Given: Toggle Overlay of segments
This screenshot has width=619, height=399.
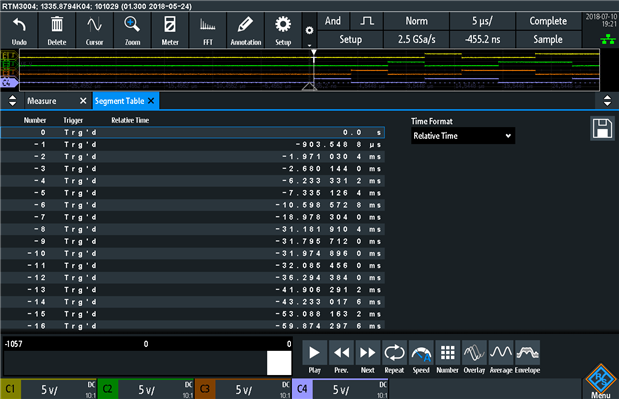Looking at the screenshot, I should 474,357.
